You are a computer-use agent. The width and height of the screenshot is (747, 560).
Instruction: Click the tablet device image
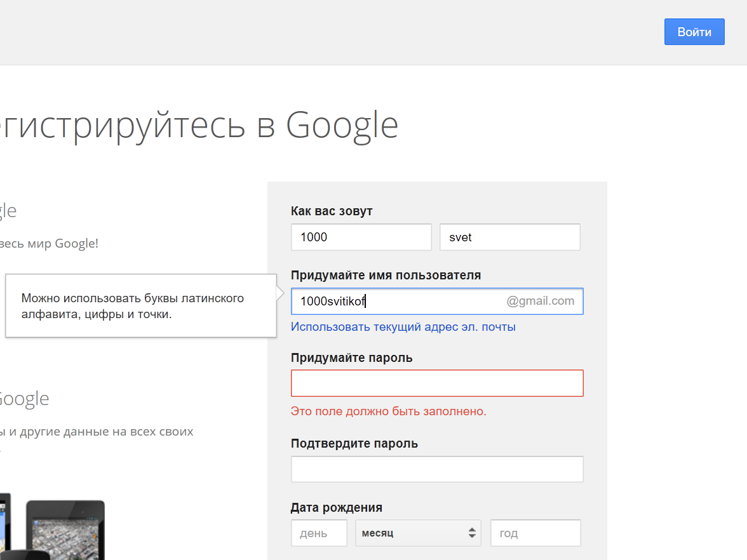65,530
